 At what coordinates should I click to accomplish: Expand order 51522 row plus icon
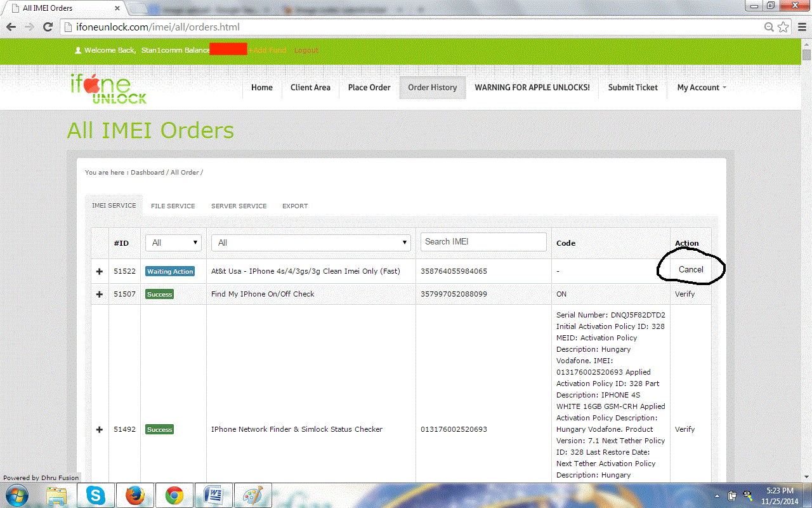coord(99,271)
